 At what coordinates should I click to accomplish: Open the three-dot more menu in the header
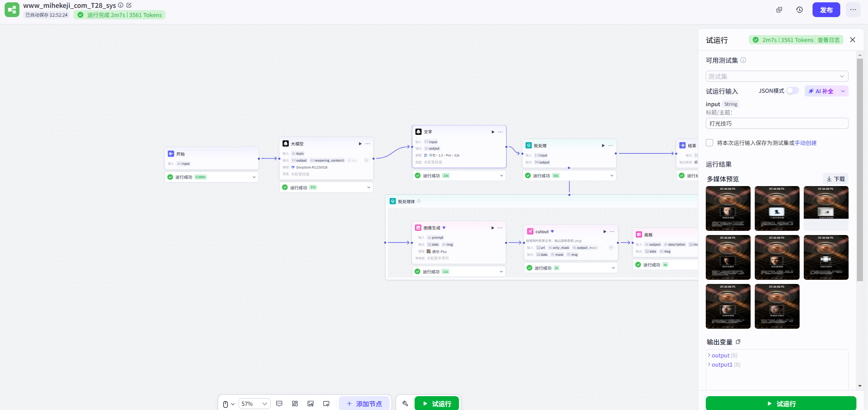click(x=853, y=10)
